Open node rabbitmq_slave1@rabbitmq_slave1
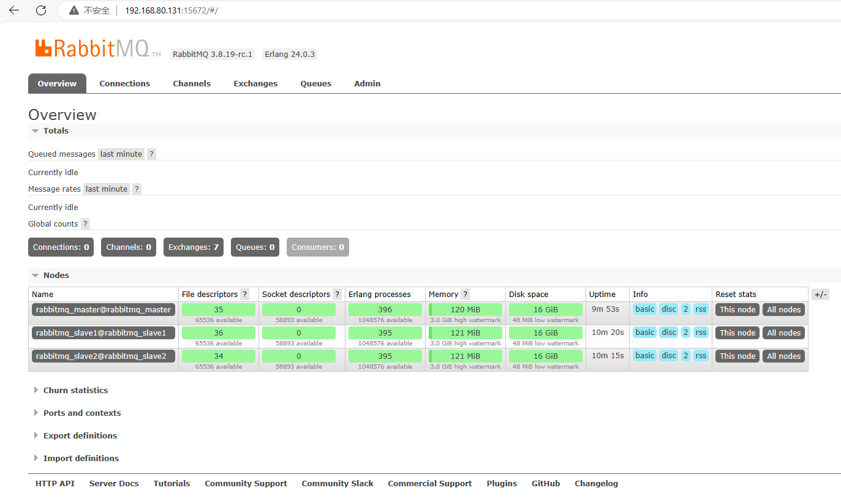This screenshot has width=841, height=504. point(104,333)
